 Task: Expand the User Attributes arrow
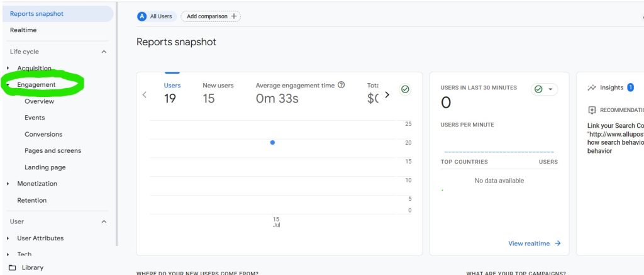pyautogui.click(x=8, y=238)
